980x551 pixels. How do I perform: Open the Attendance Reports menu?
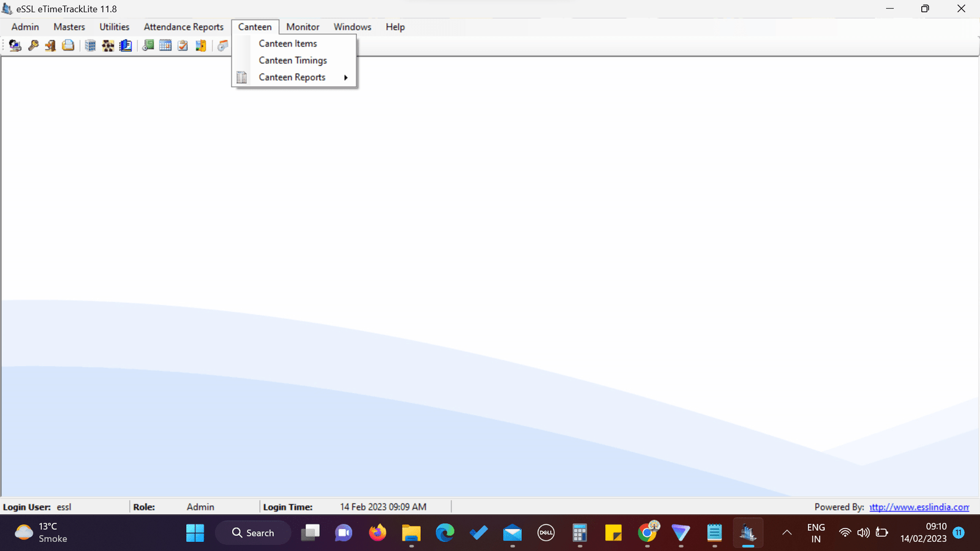[183, 27]
